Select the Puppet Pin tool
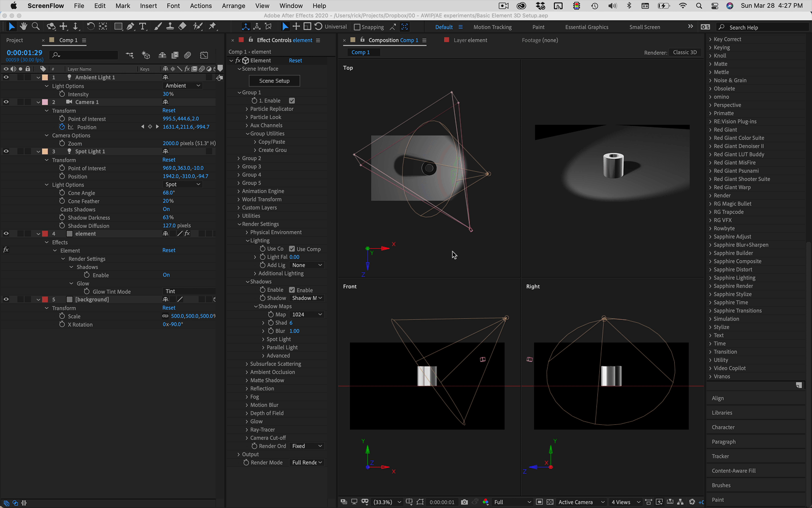 point(213,27)
